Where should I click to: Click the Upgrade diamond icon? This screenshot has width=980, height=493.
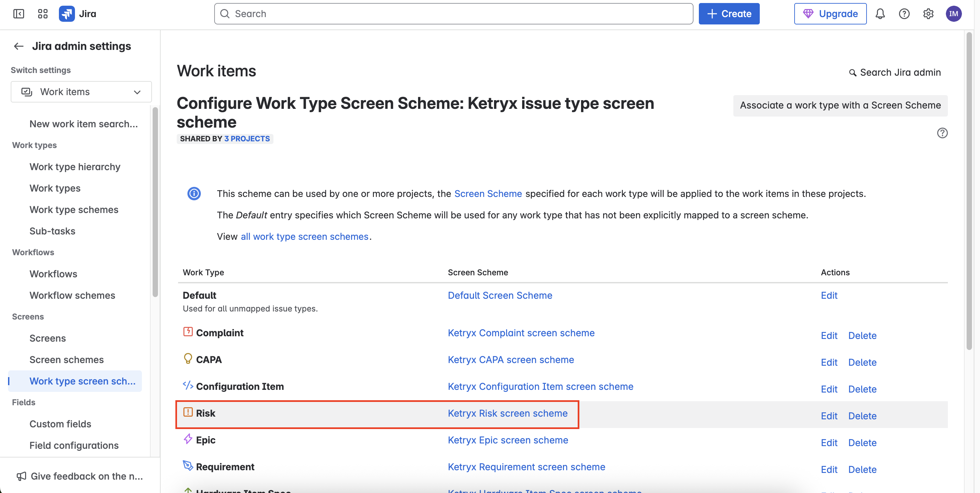tap(808, 14)
